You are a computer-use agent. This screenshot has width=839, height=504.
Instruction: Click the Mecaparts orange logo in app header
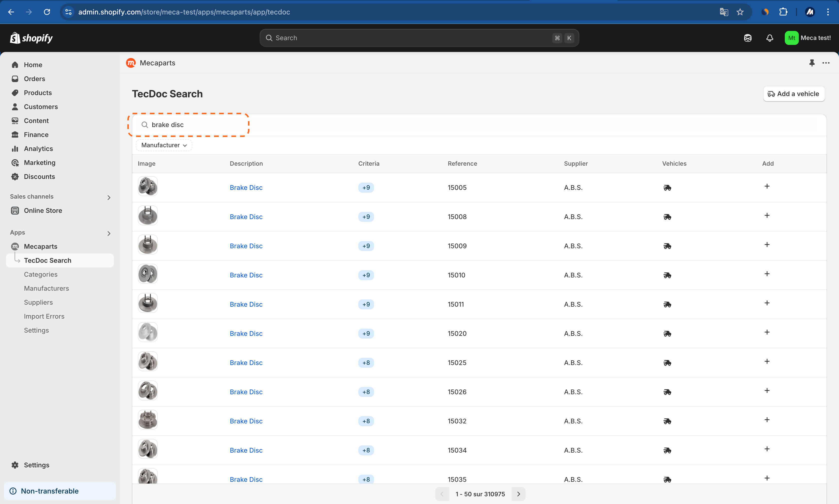click(131, 63)
